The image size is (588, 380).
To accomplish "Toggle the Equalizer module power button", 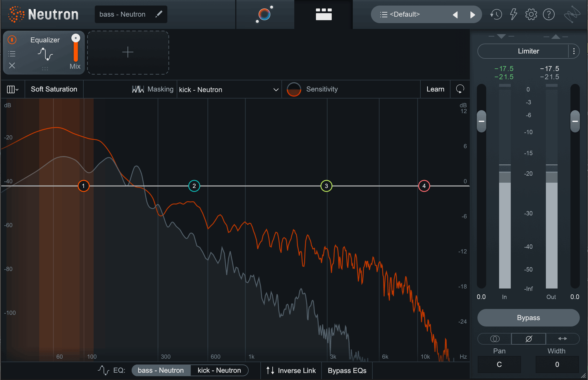I will tap(12, 40).
